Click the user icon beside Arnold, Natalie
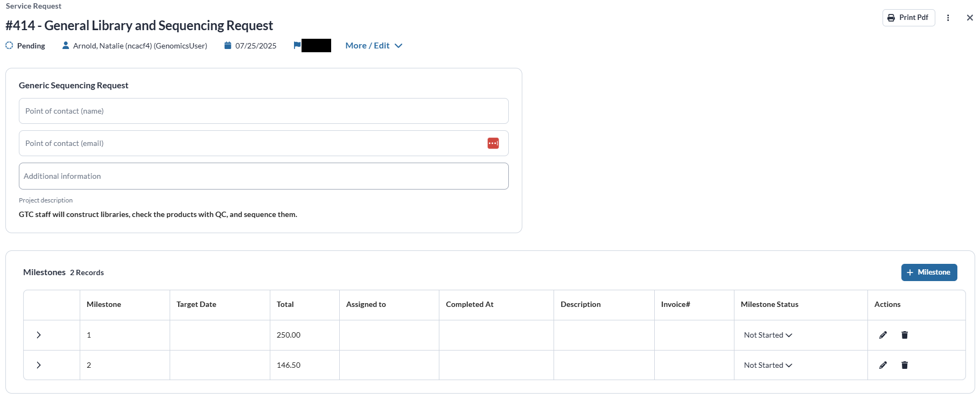The height and width of the screenshot is (399, 980). pyautogui.click(x=66, y=46)
